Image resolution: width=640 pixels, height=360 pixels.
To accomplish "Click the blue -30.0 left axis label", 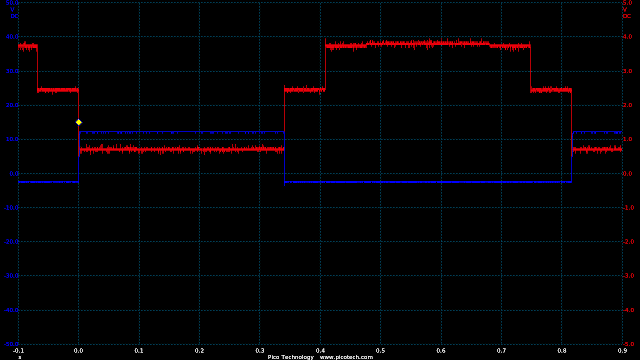I will click(x=11, y=276).
